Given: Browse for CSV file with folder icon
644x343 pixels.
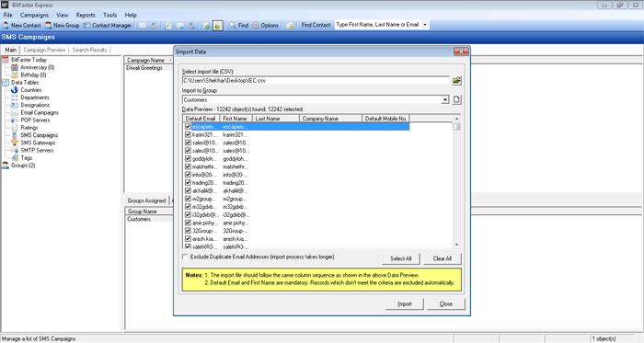Looking at the screenshot, I should 456,80.
